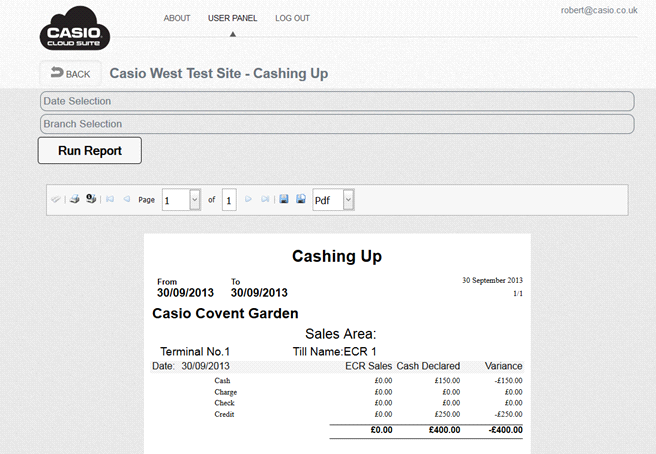Image resolution: width=656 pixels, height=454 pixels.
Task: Expand the Branch Selection panel
Action: click(337, 124)
